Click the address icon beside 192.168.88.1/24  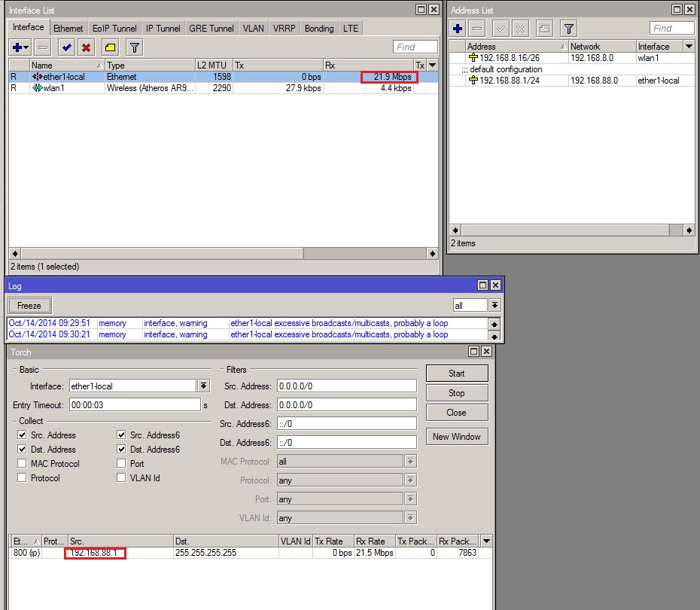[473, 81]
